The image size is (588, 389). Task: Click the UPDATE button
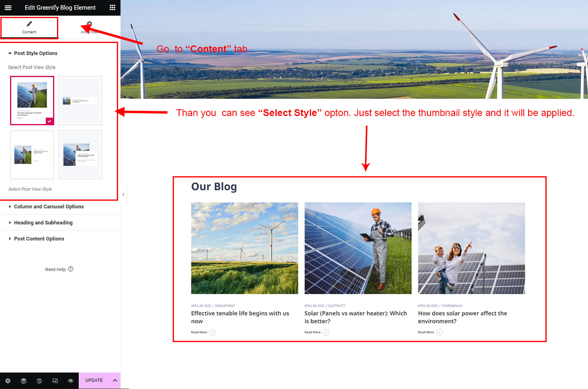[94, 381]
